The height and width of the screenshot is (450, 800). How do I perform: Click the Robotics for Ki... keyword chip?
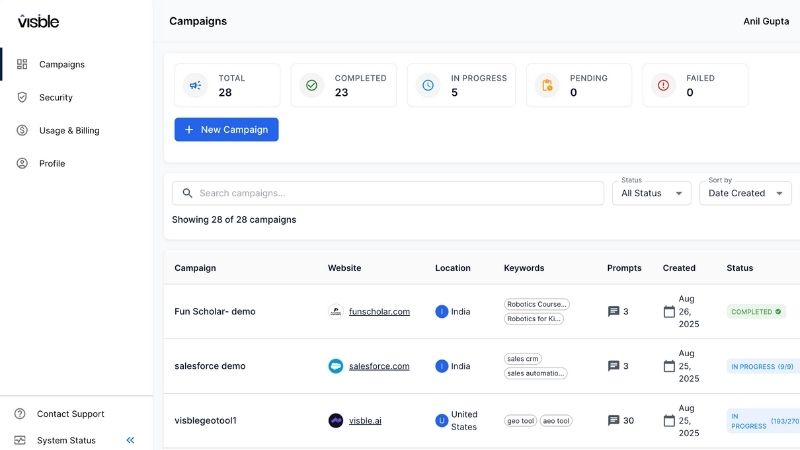pyautogui.click(x=534, y=319)
